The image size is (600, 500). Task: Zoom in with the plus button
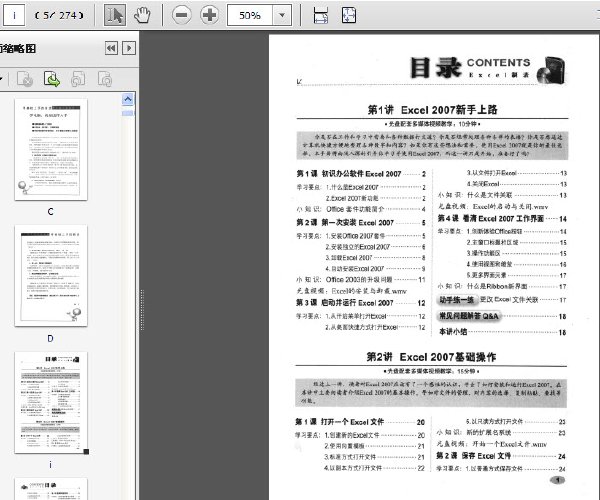[209, 15]
